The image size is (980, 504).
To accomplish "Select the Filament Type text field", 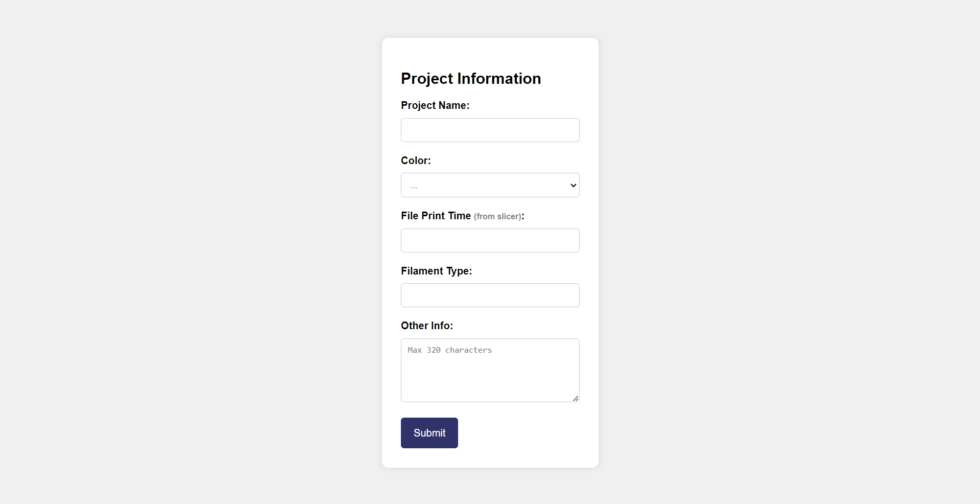I will pos(490,295).
